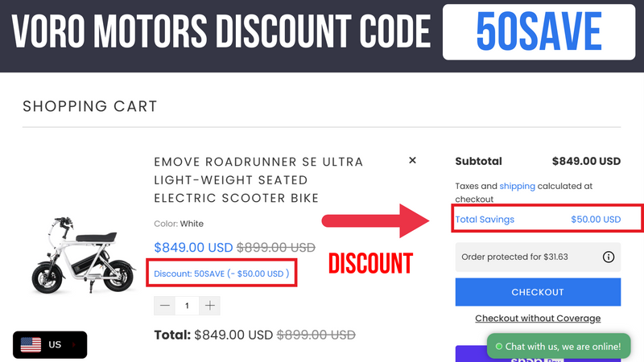This screenshot has height=362, width=644.
Task: Click the order protection info icon
Action: tap(608, 257)
